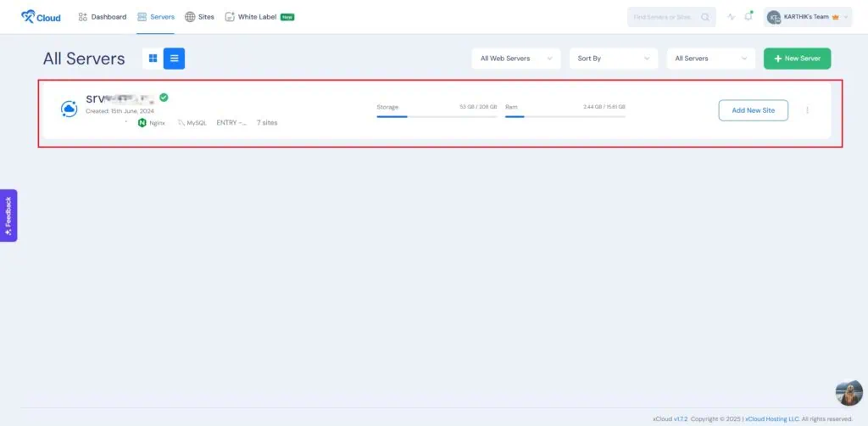The image size is (868, 426).
Task: Open the notifications bell
Action: (748, 17)
